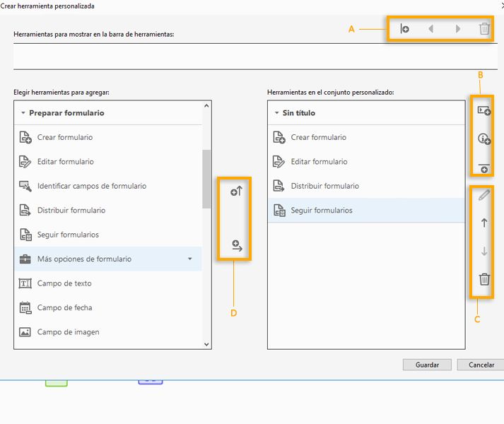Viewport: 504px width, 424px height.
Task: Click the tools list scrollbar thumb
Action: pyautogui.click(x=206, y=179)
